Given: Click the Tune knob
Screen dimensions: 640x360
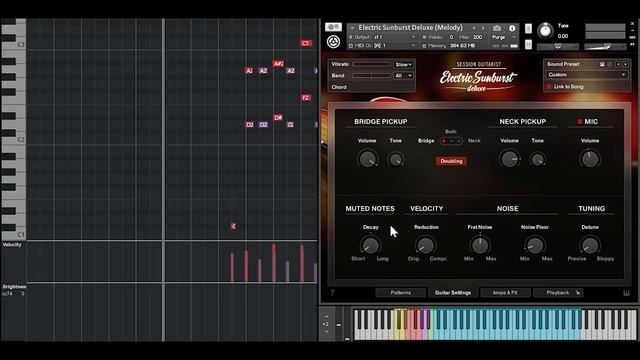Looking at the screenshot, I should [x=545, y=31].
